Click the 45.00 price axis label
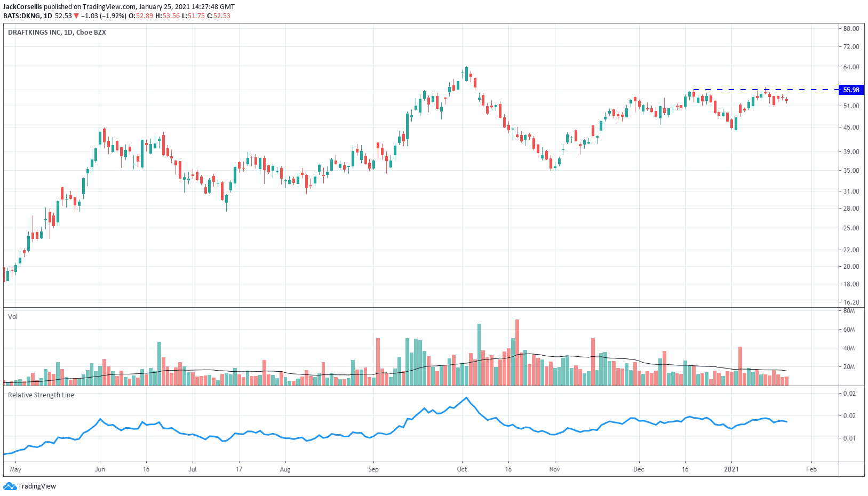 851,127
